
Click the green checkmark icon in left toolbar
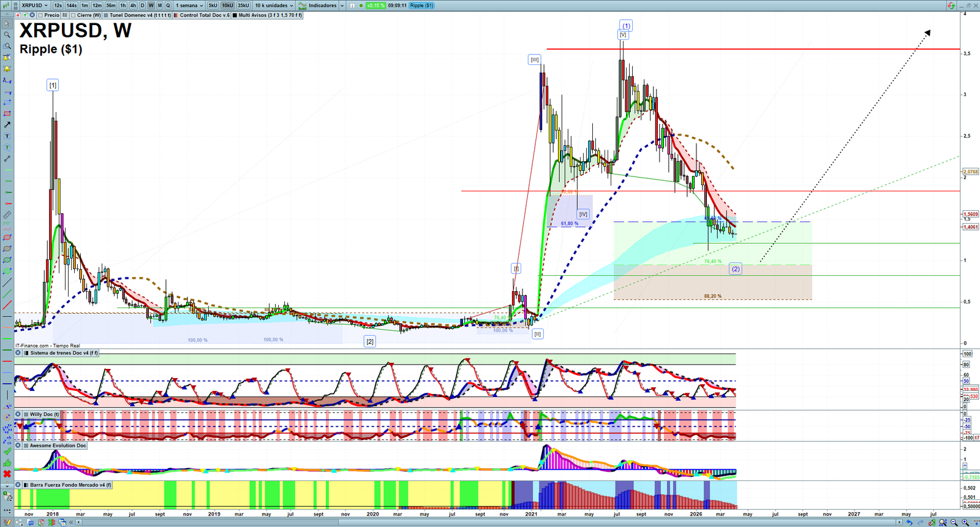pos(7,452)
